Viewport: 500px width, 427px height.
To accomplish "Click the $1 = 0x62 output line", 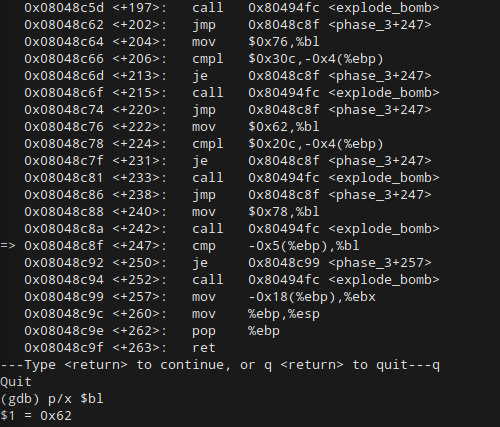I will coord(36,416).
